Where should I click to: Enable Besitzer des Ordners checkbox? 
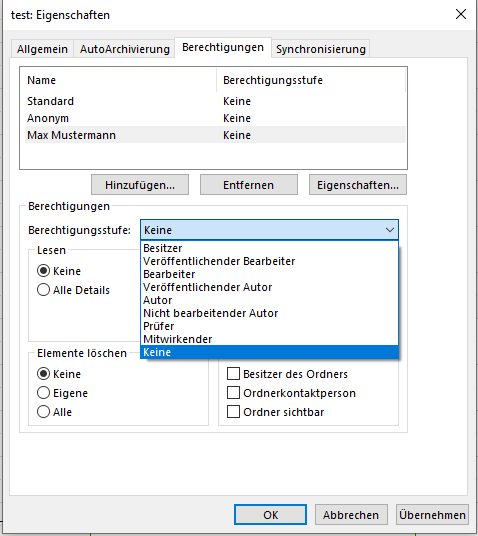[233, 374]
